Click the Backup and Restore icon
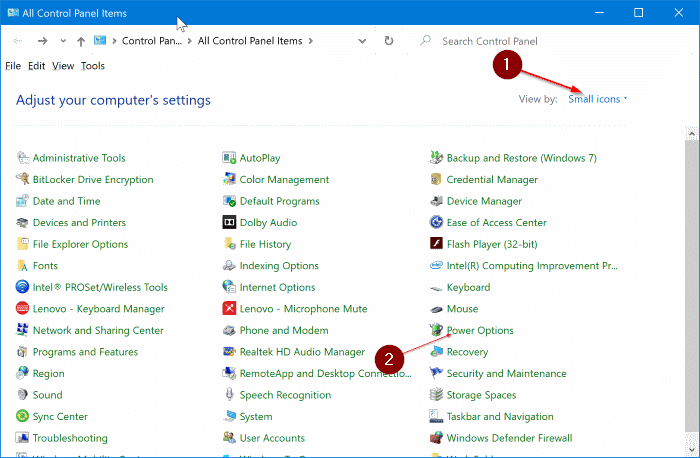 [x=436, y=158]
